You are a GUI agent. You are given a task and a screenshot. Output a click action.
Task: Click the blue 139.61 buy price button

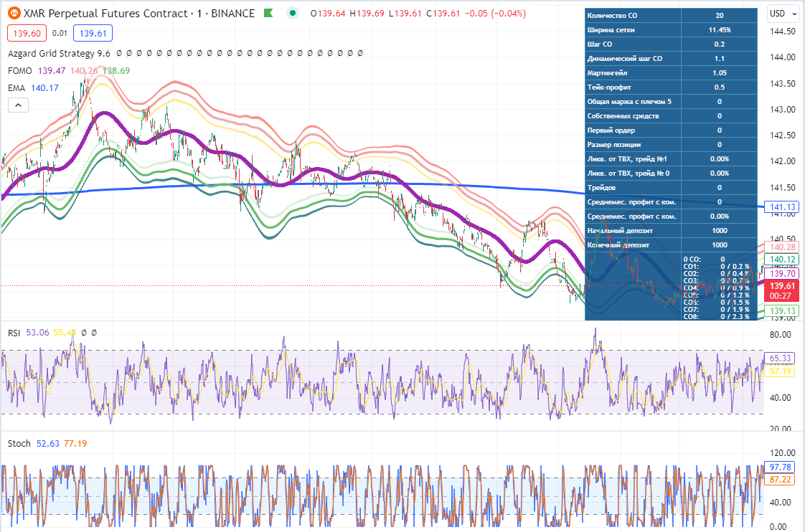click(93, 33)
